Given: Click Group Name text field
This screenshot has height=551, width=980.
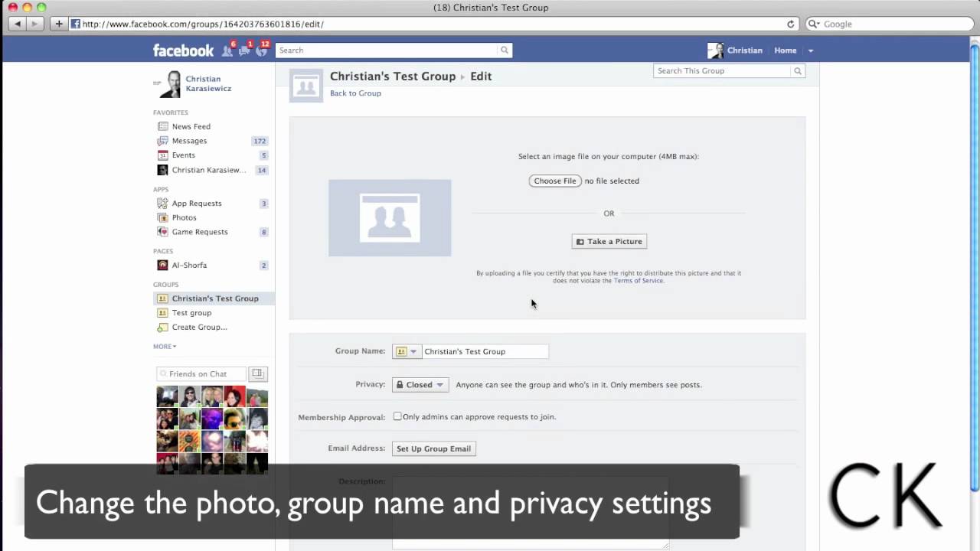Looking at the screenshot, I should pyautogui.click(x=485, y=351).
